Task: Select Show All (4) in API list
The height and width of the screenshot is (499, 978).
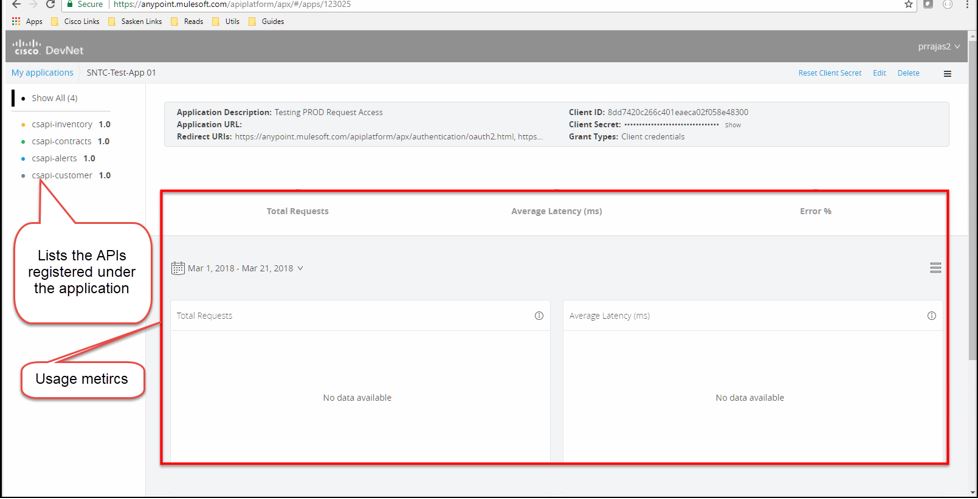Action: click(54, 98)
